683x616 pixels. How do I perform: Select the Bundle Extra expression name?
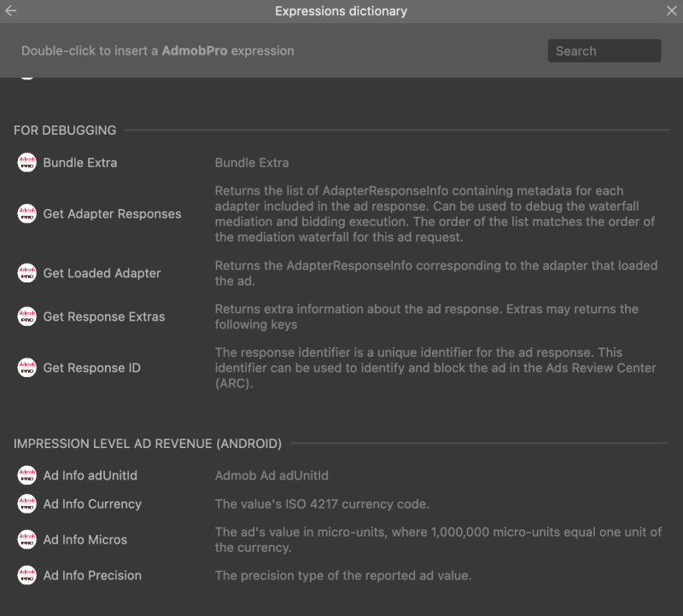click(x=80, y=163)
